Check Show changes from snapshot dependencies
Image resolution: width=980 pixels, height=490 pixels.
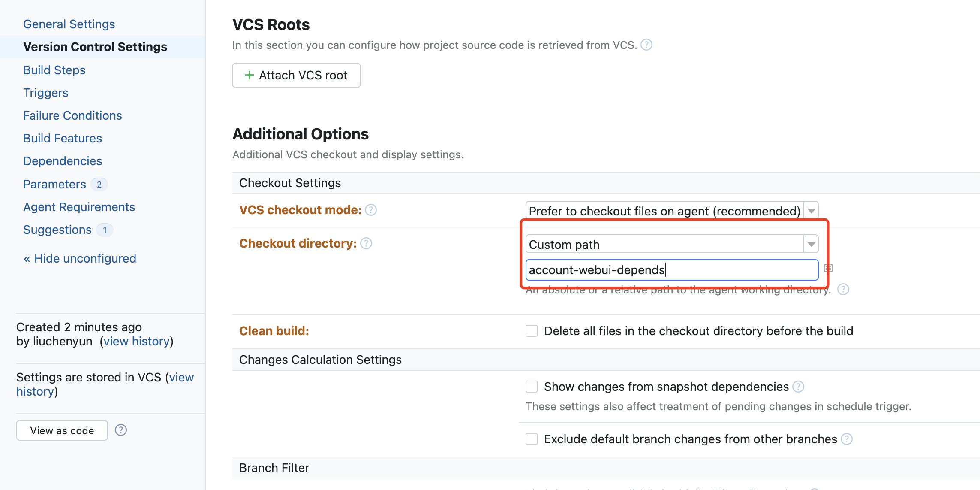pyautogui.click(x=532, y=387)
